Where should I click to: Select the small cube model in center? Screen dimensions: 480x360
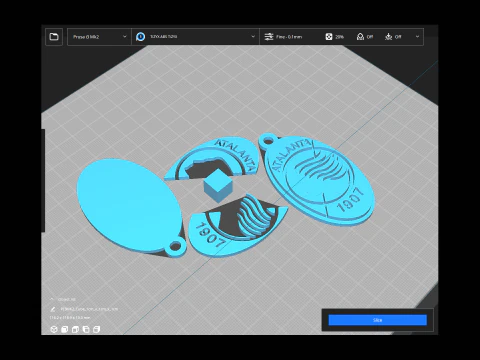(218, 186)
